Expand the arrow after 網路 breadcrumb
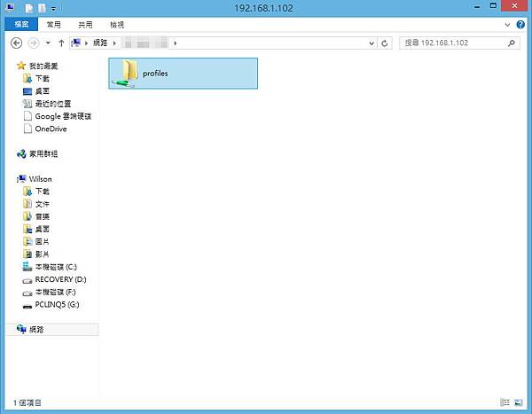Image resolution: width=532 pixels, height=414 pixels. 114,43
